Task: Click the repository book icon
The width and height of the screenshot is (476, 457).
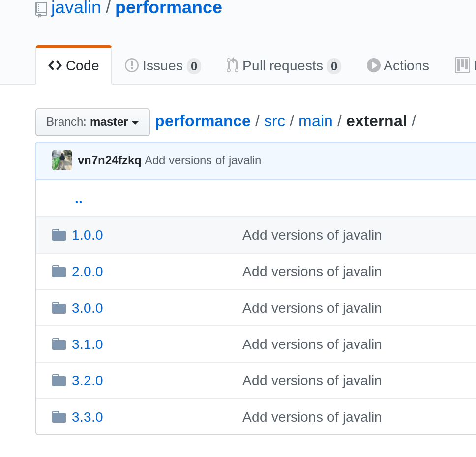Action: pos(41,9)
